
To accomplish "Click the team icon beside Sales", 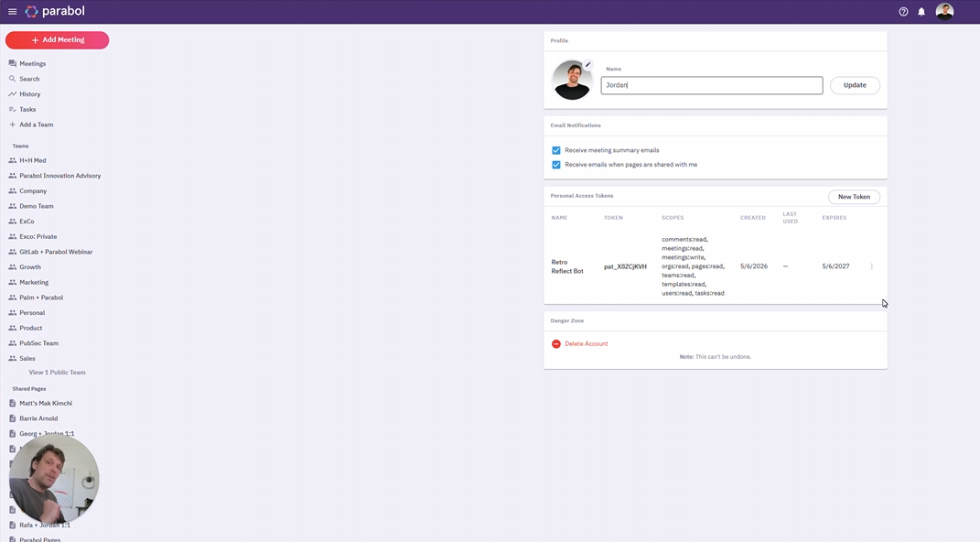I will (13, 358).
